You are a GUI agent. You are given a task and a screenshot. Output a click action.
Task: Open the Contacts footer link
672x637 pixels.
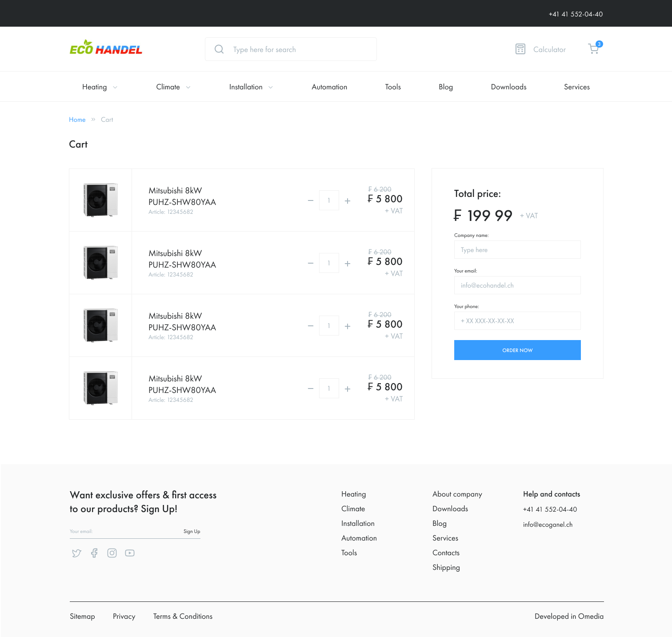[x=446, y=553]
